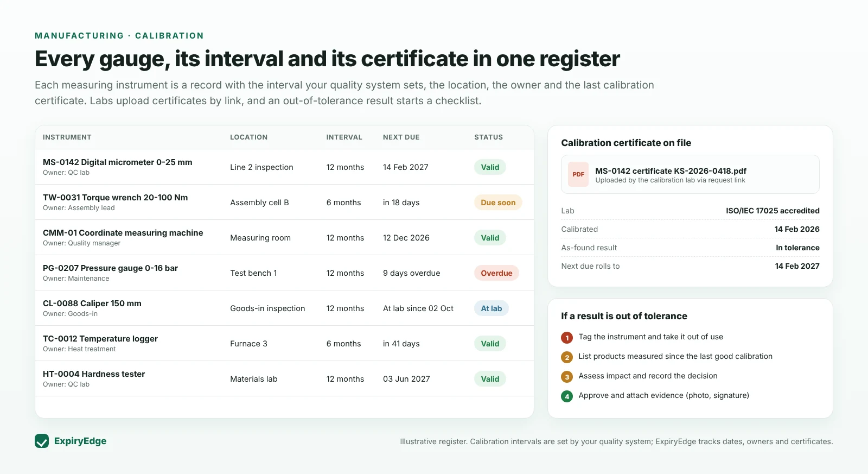Click step 4 green number badge
The height and width of the screenshot is (474, 868).
coord(567,396)
